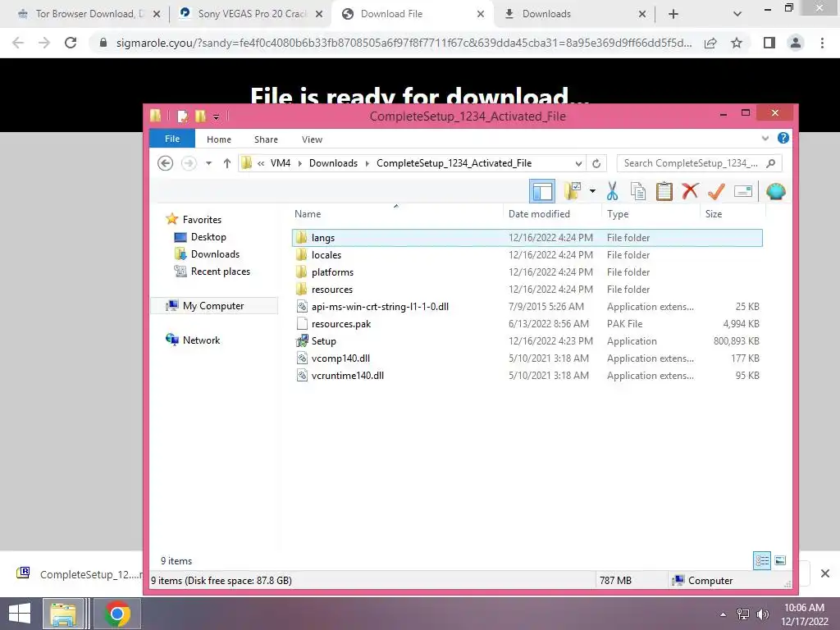Expand the address bar history dropdown
Screen dimensions: 840x630
578,163
